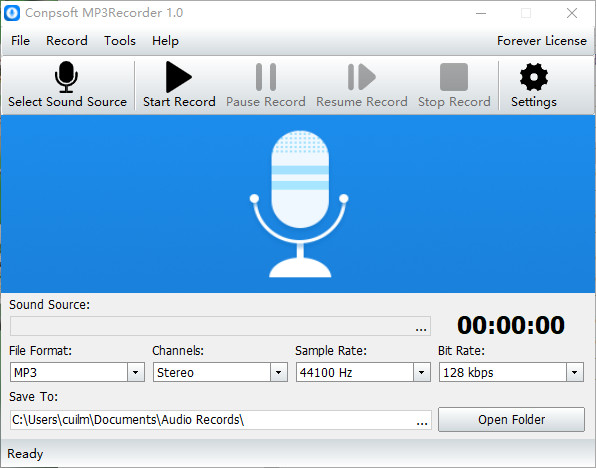Click the Open Folder button

click(x=511, y=420)
